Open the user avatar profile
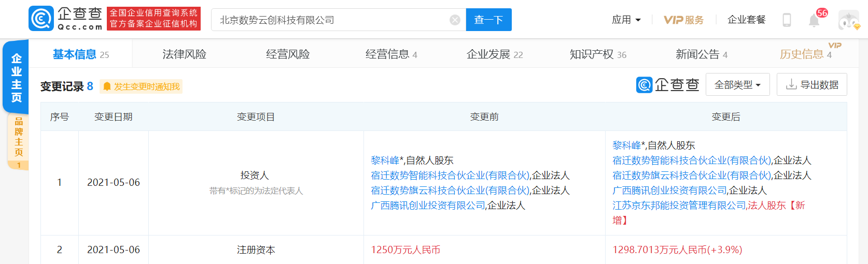Viewport: 868px width, 264px height. [849, 20]
